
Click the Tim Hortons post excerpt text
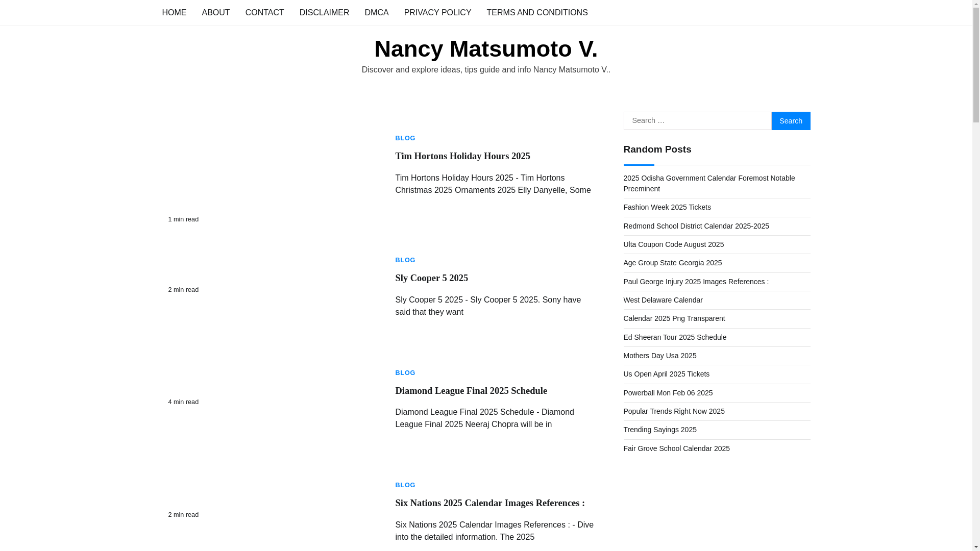coord(493,184)
